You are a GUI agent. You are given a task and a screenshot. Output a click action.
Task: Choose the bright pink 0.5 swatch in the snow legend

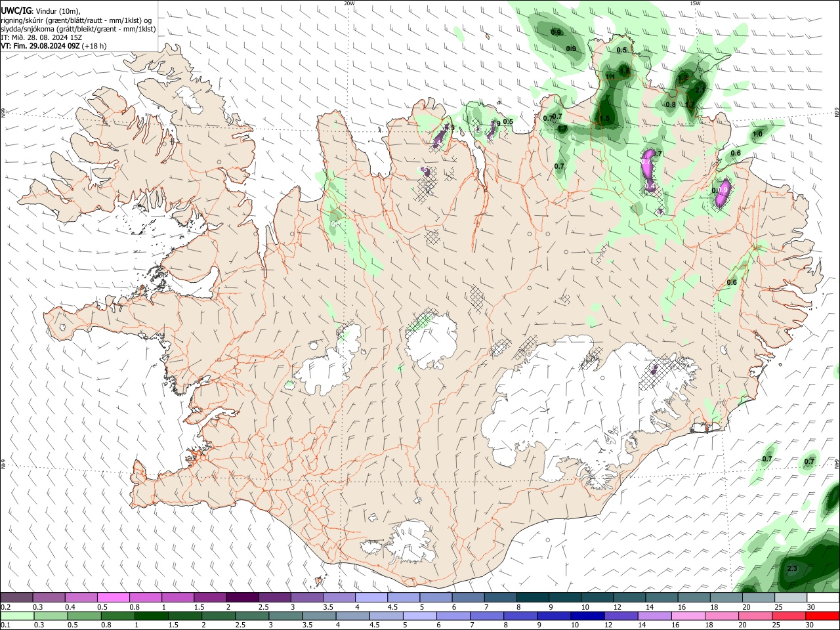pyautogui.click(x=114, y=597)
